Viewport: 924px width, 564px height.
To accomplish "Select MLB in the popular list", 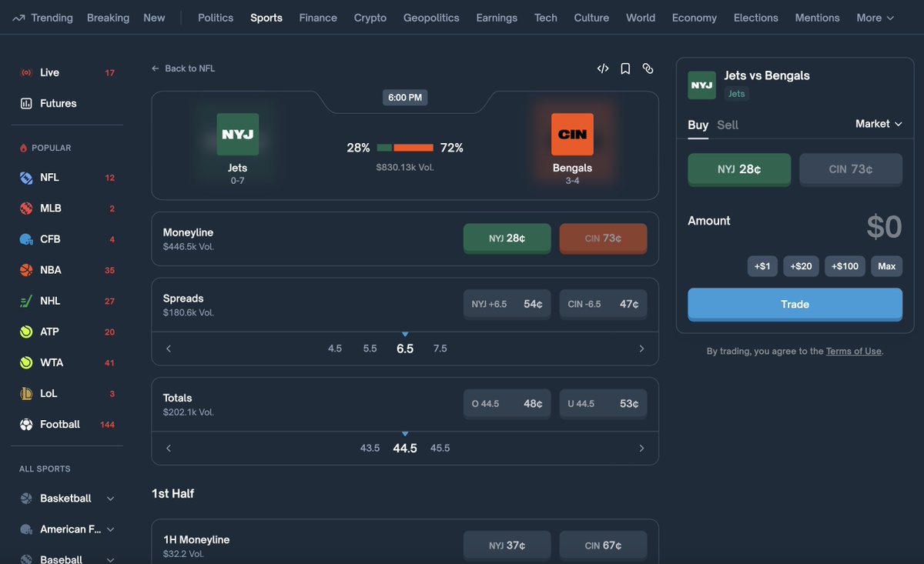I will (67, 209).
